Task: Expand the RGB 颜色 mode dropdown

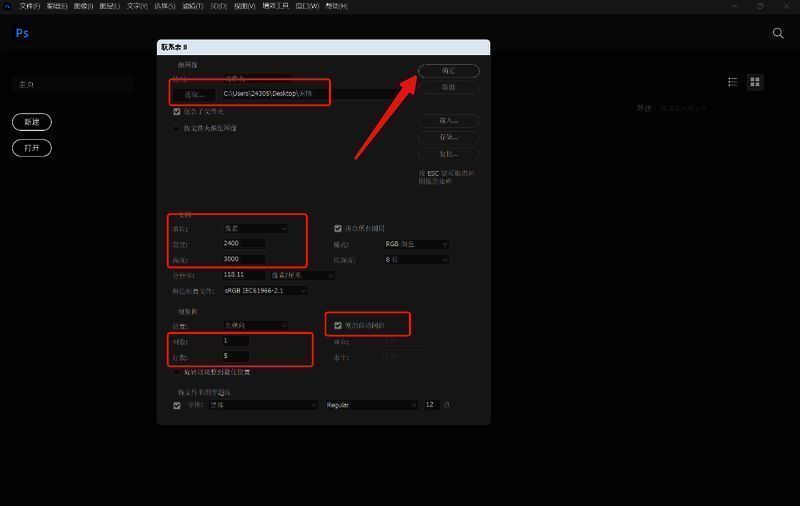Action: tap(416, 244)
